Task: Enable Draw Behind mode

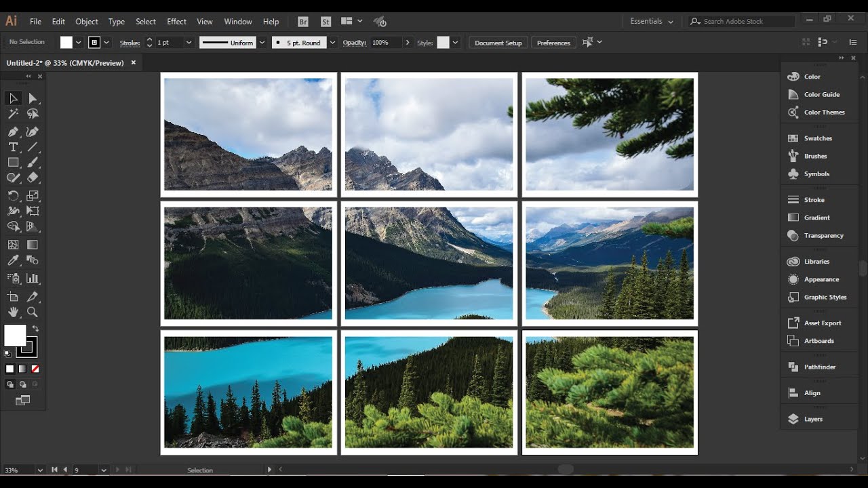Action: click(22, 384)
